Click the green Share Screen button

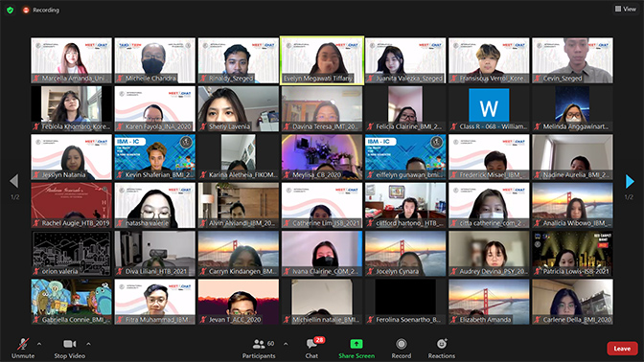(x=356, y=348)
